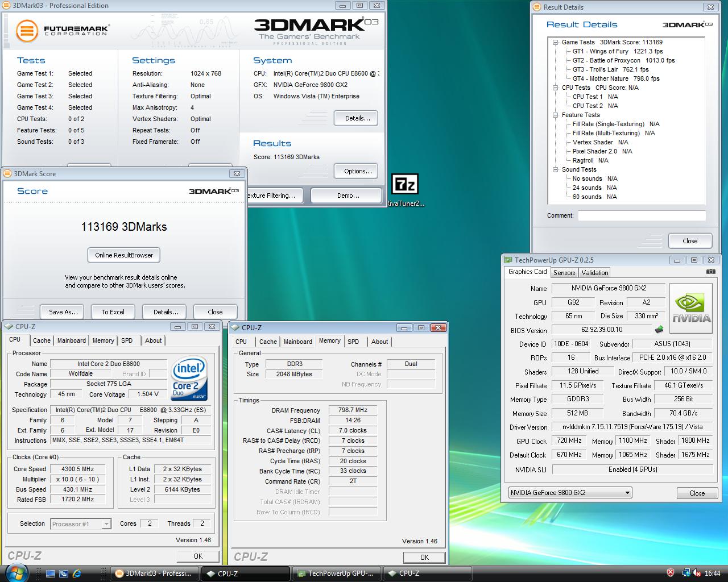This screenshot has width=728, height=582.
Task: Click the GPU-Z window title bar icon
Action: pos(508,260)
